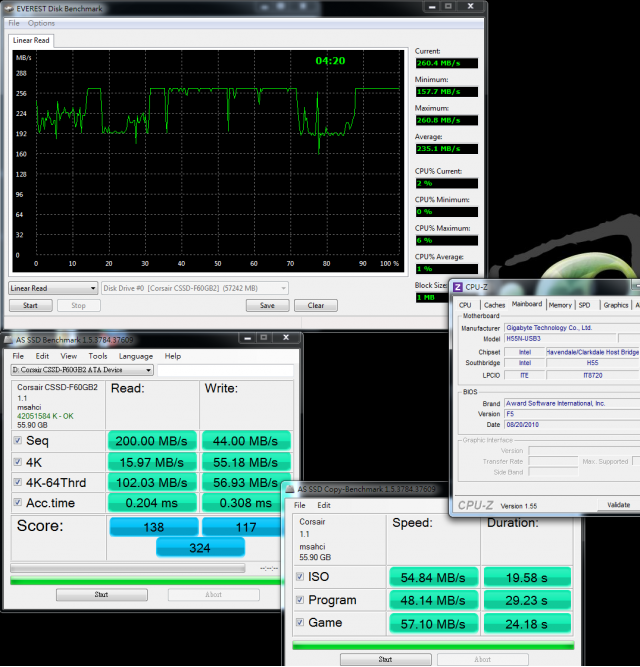Switch to the Memory tab in CPU-Z
The image size is (640, 667).
click(560, 305)
